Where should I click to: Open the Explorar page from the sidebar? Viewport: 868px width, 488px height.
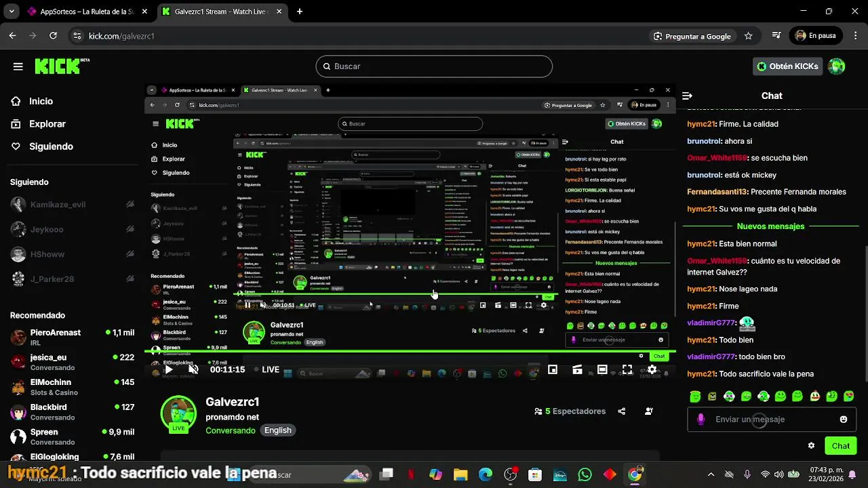(47, 124)
